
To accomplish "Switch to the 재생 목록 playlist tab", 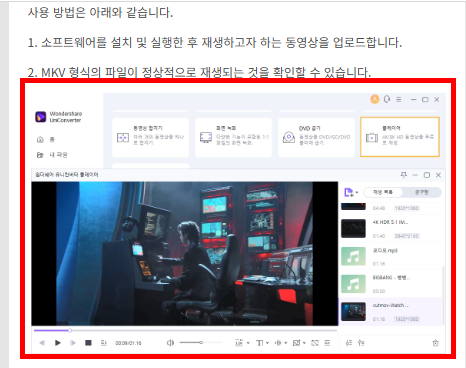I will tap(383, 192).
